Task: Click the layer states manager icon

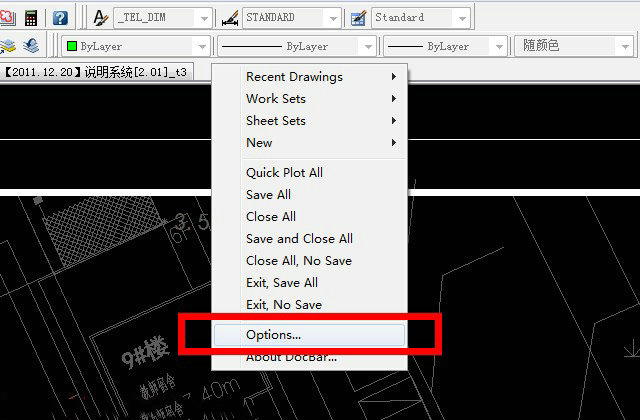Action: tap(8, 46)
